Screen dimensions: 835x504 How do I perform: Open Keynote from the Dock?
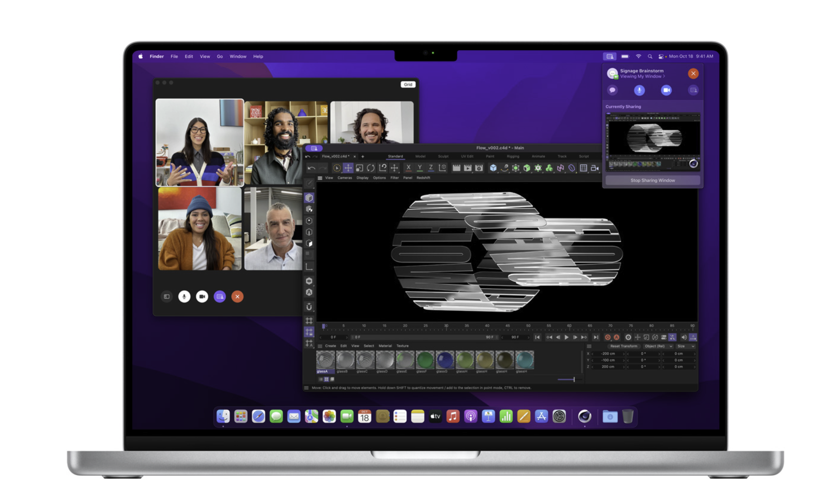[x=488, y=417]
